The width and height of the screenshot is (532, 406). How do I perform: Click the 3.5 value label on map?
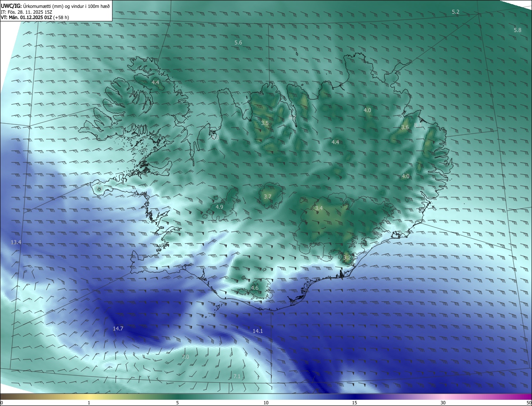pyautogui.click(x=265, y=123)
